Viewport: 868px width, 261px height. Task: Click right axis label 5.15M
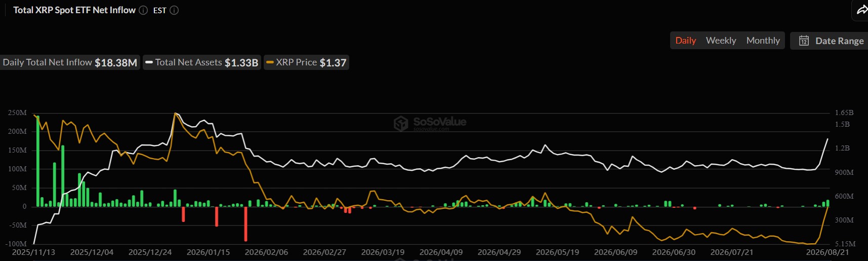[x=845, y=244]
